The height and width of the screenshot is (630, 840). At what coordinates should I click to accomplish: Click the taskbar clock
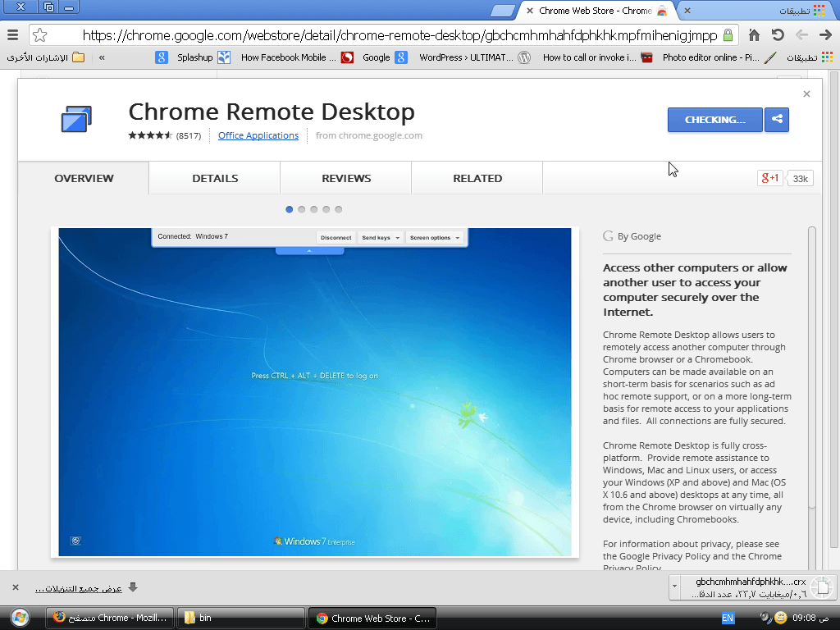click(810, 618)
